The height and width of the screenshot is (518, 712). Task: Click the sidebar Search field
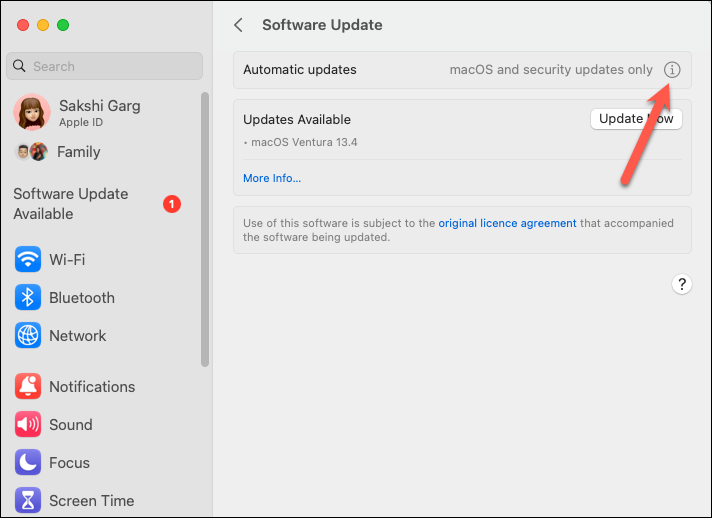pos(104,66)
